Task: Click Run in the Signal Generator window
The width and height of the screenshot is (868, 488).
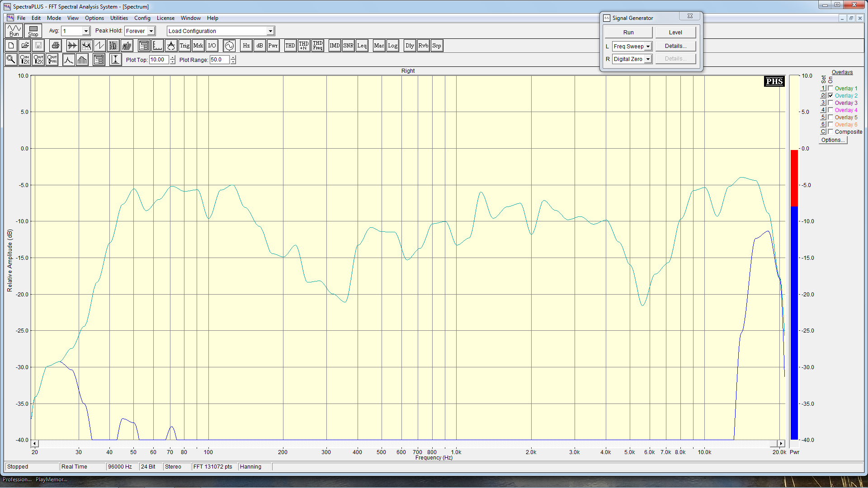Action: (x=628, y=33)
